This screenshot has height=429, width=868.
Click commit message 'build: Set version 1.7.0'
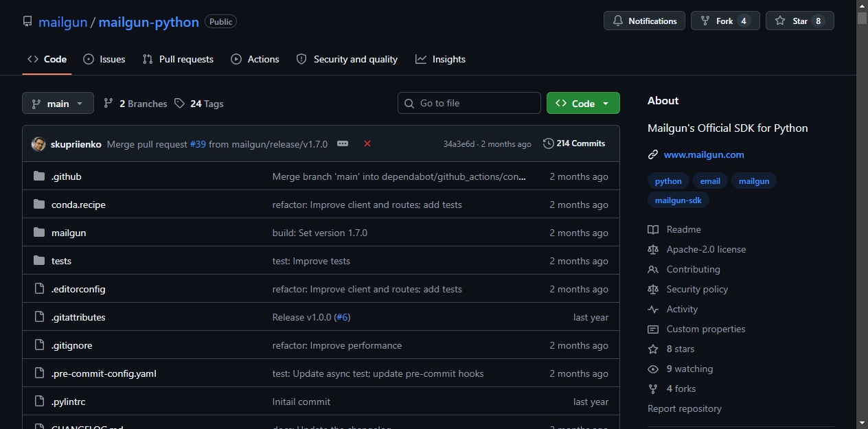pos(320,233)
